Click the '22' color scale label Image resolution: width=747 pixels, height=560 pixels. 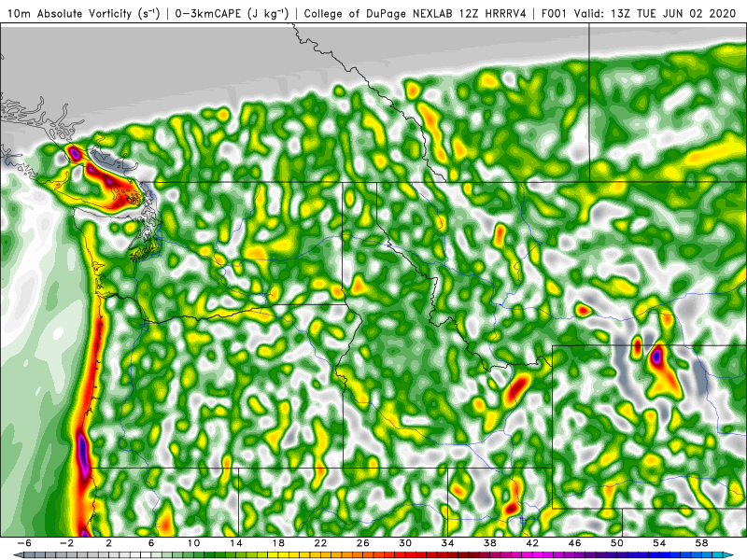coord(320,543)
